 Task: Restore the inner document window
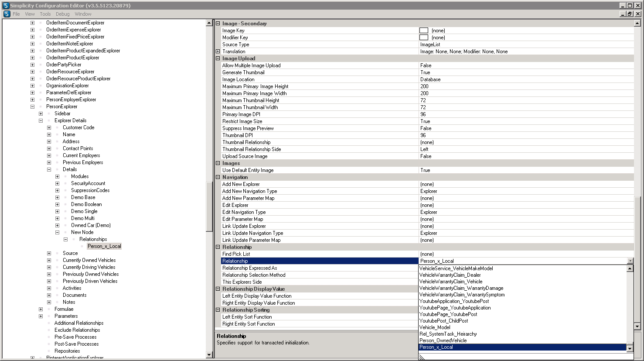pos(630,14)
